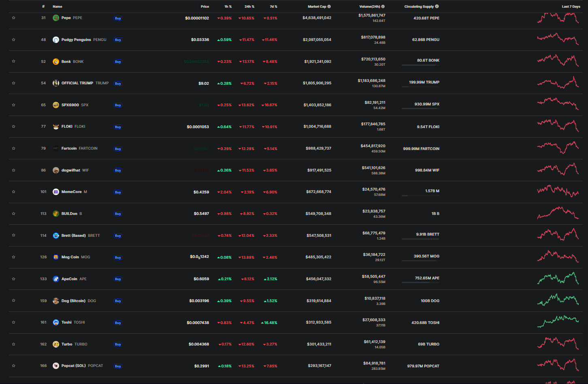Add SPX6900 to watchlist with star
This screenshot has height=384, width=588.
click(x=13, y=105)
